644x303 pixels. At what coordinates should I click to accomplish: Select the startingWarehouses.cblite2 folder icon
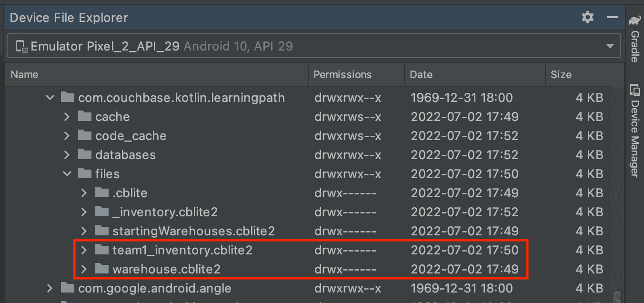[102, 231]
